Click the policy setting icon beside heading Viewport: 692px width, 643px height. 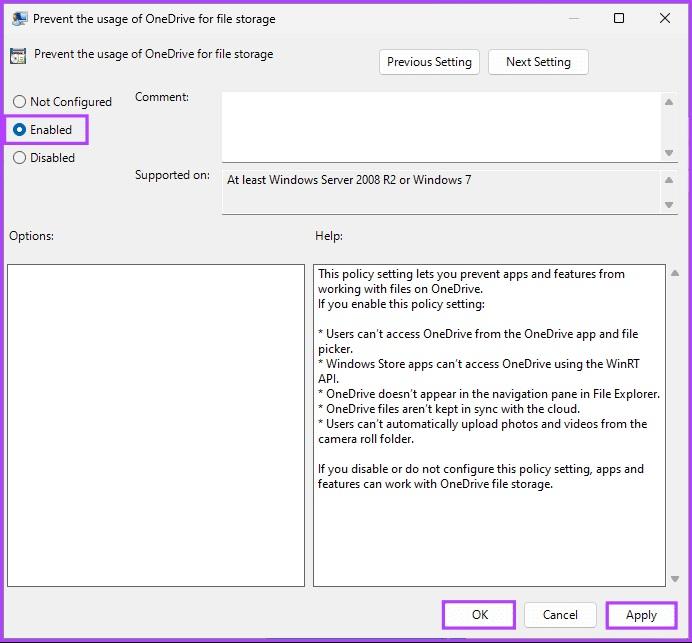point(18,56)
